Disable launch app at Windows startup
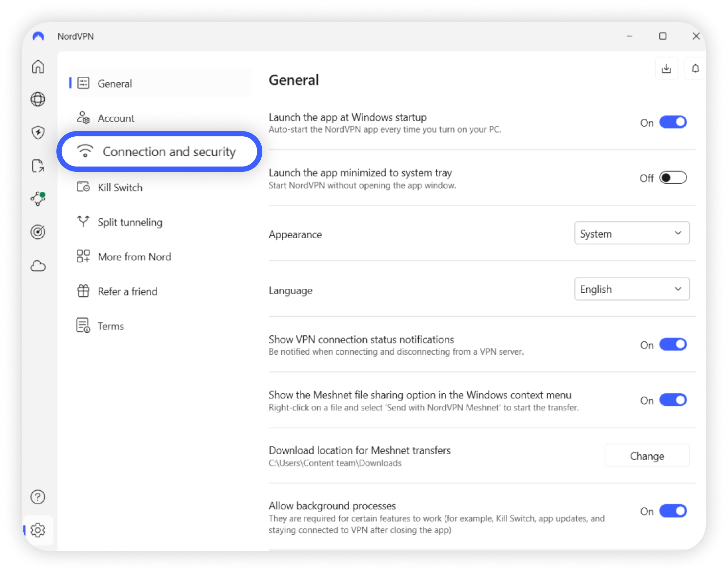Screen dimensions: 728x573 coord(673,122)
